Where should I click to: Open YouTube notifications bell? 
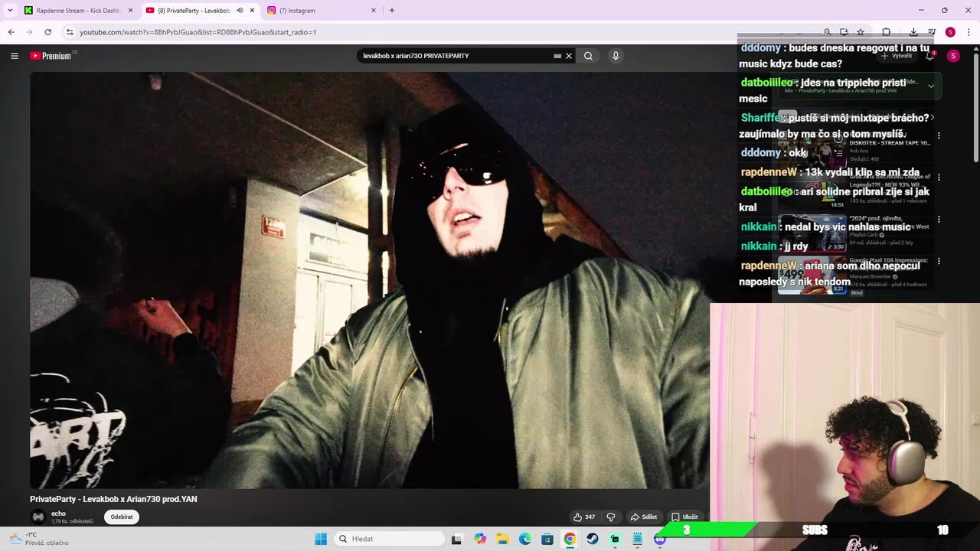click(929, 56)
